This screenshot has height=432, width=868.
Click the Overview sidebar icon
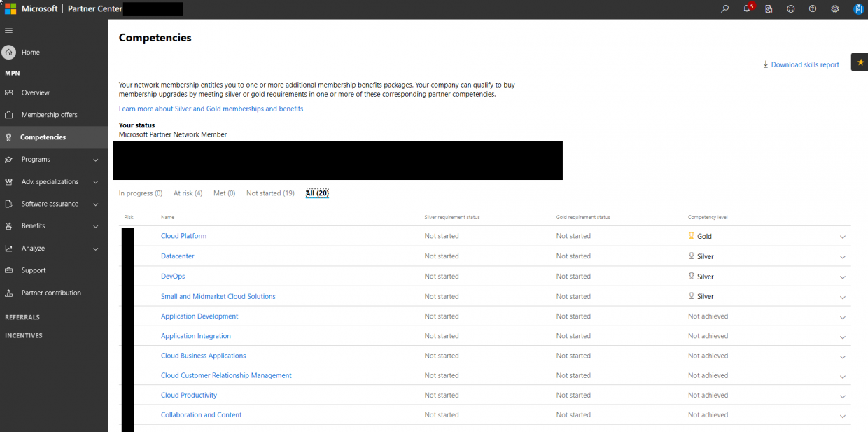coord(9,92)
